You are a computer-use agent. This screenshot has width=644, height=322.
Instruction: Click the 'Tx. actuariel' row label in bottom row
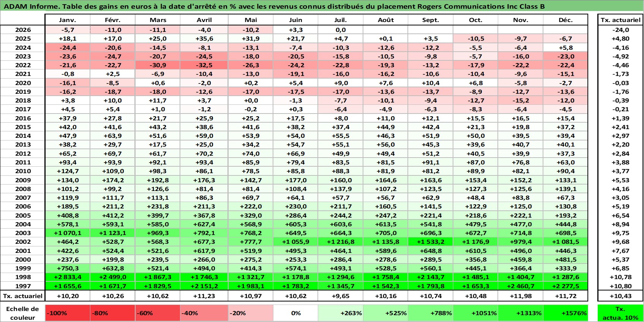coord(22,296)
